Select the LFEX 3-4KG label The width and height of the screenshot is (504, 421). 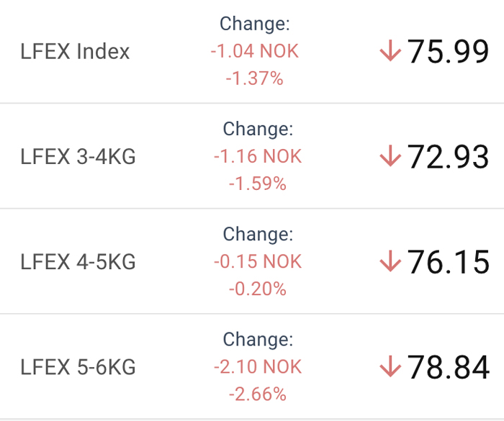(78, 156)
